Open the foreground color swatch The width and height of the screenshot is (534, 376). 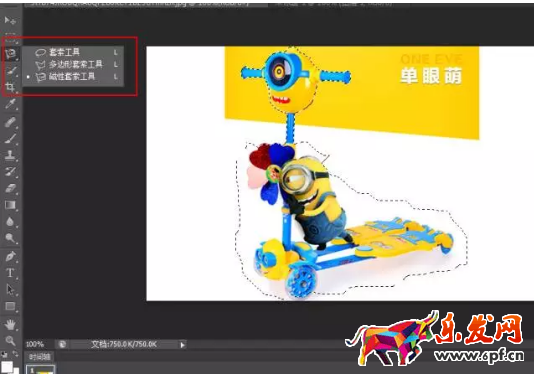[6, 367]
